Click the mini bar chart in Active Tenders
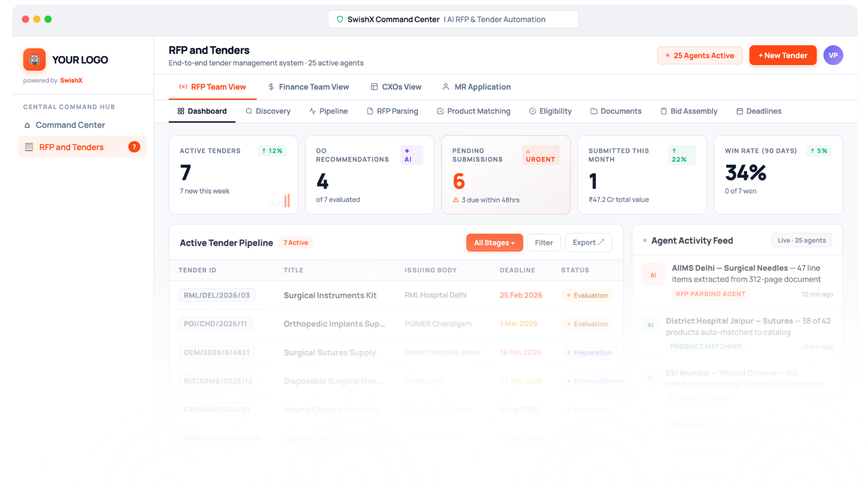 (x=279, y=201)
